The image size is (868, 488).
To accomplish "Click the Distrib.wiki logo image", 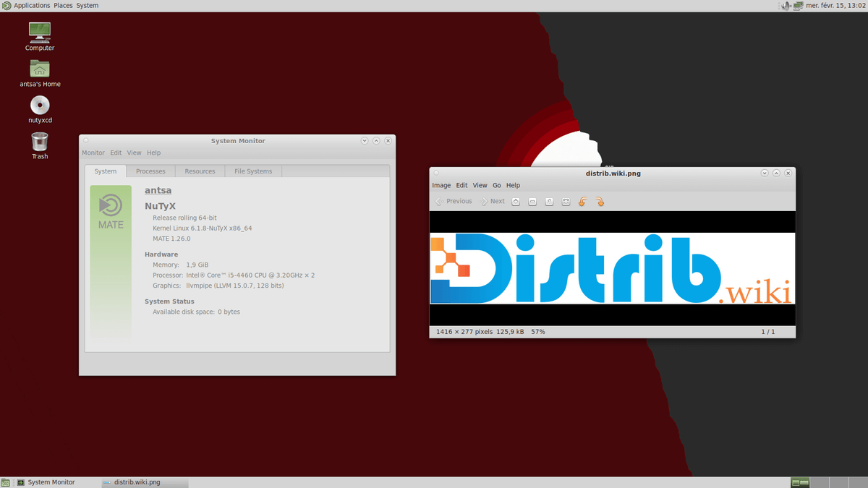I will (x=612, y=268).
